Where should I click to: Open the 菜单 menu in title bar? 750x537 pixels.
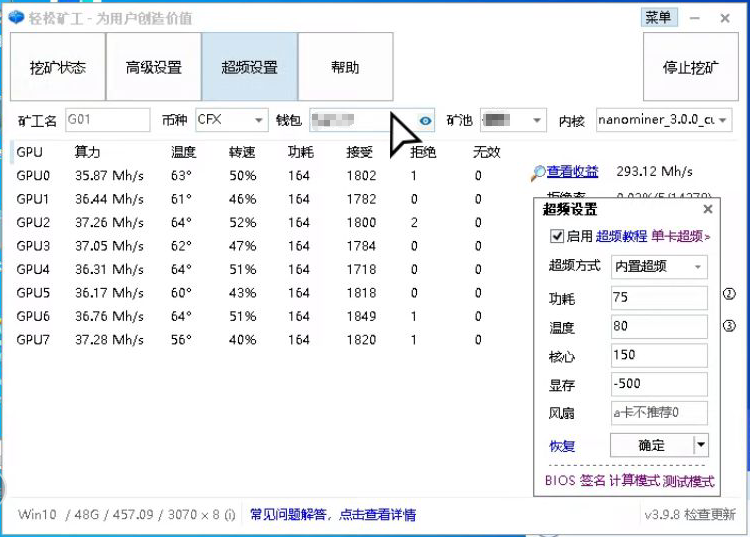coord(658,18)
